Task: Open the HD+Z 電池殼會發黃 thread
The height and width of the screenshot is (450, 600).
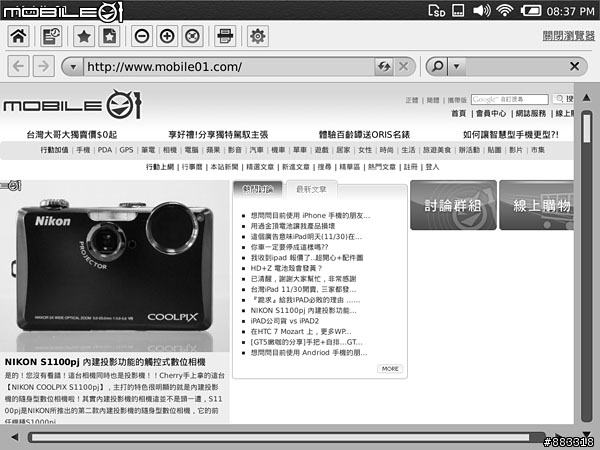Action: (x=287, y=268)
